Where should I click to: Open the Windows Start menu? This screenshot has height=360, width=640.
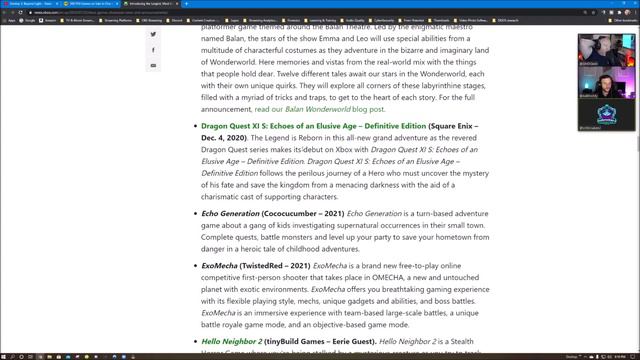point(3,357)
